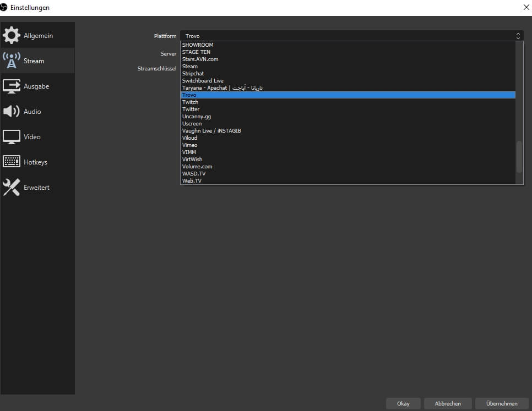
Task: Collapse the Plattform dropdown showing Trovo
Action: pos(351,36)
